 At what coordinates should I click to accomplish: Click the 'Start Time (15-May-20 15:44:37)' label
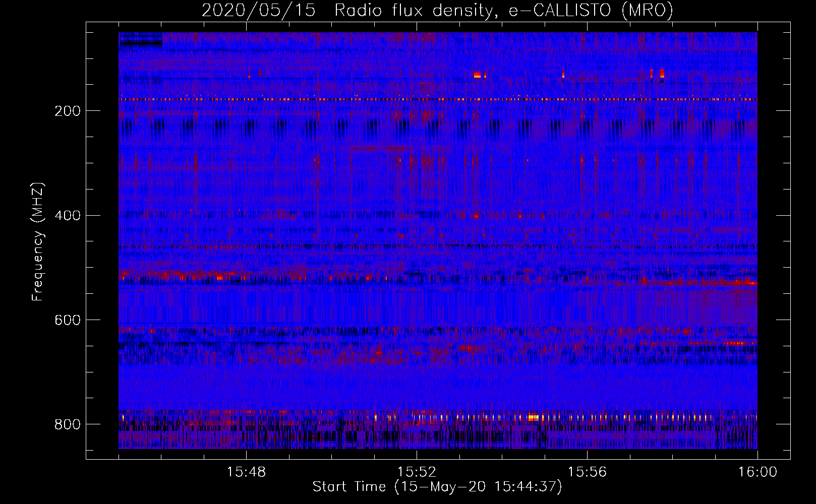point(437,487)
